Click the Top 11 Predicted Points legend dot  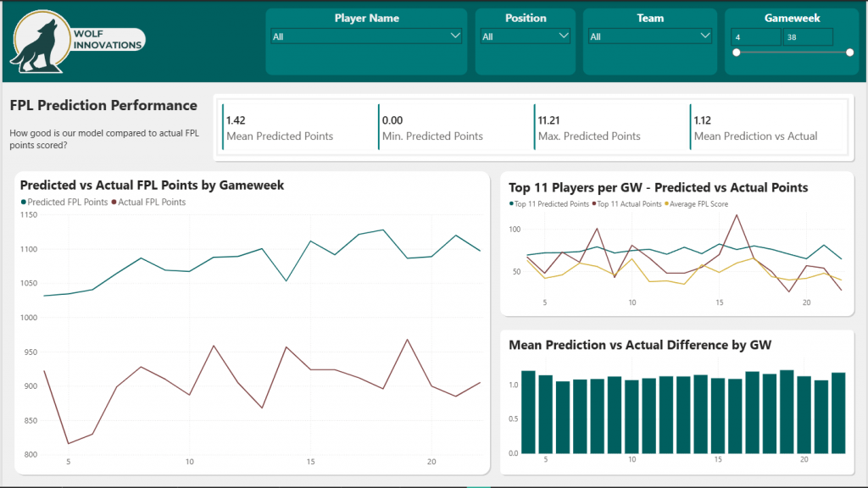tap(512, 202)
